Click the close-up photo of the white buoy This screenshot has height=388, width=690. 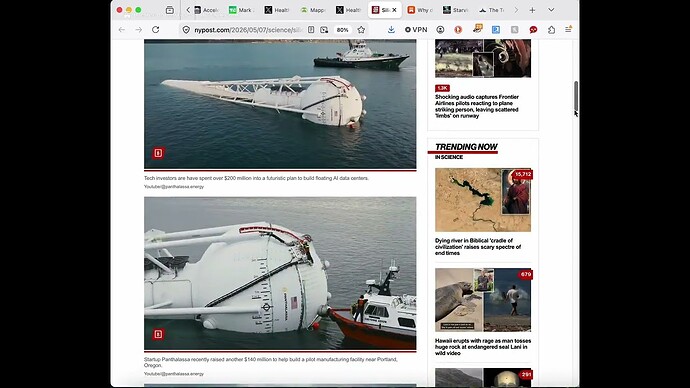click(x=280, y=273)
